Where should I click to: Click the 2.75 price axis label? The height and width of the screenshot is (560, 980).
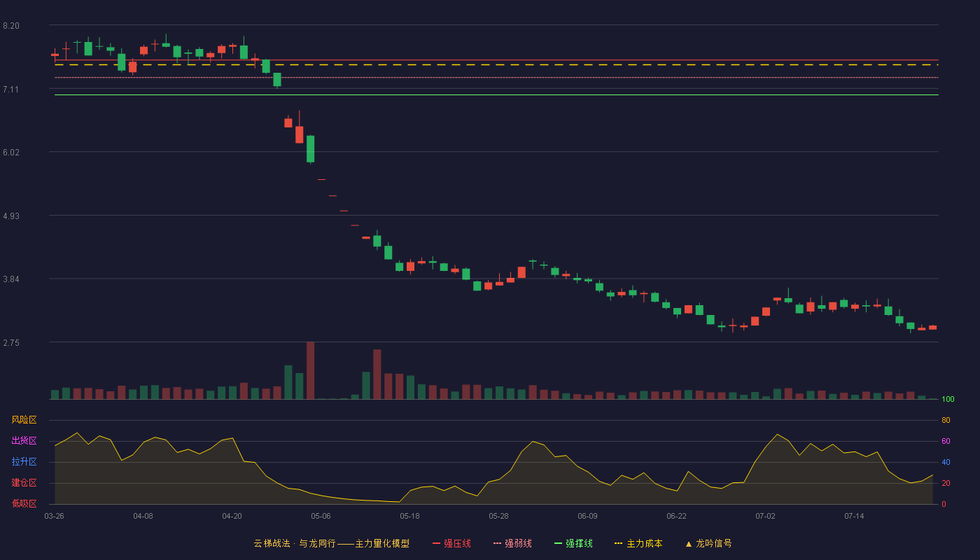click(x=11, y=343)
